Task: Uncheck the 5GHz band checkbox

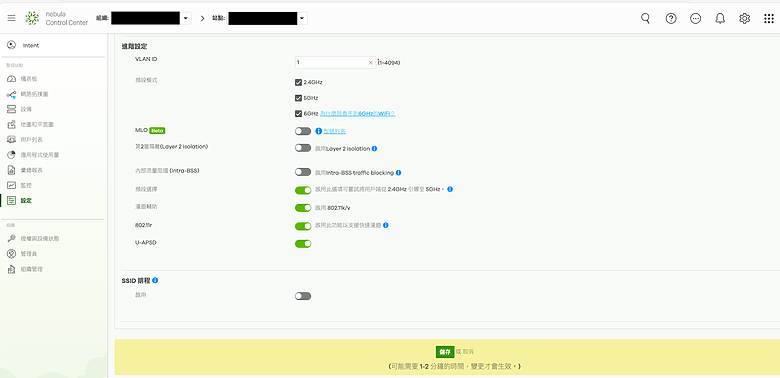Action: tap(298, 98)
